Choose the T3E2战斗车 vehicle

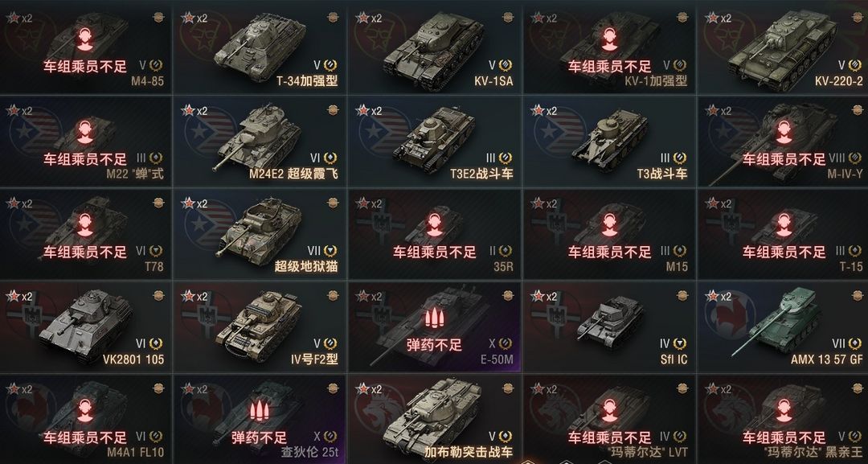point(434,141)
